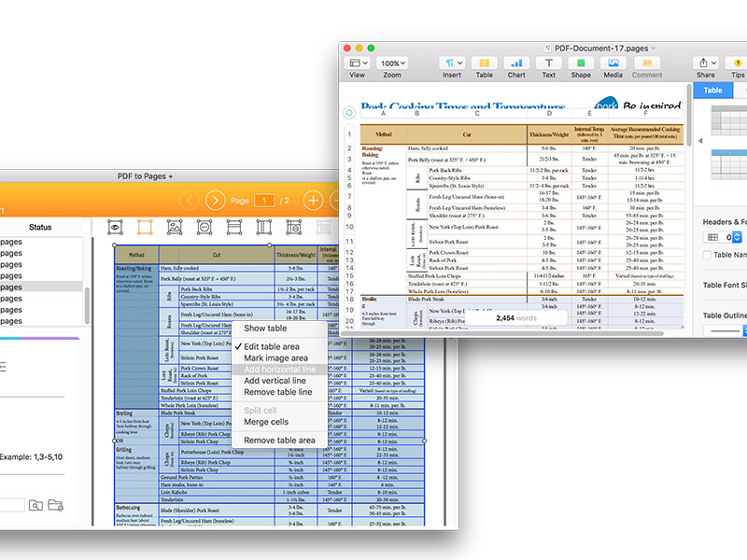Select the Add horizontal line tool icon
Screen dimensions: 747x560
234,227
